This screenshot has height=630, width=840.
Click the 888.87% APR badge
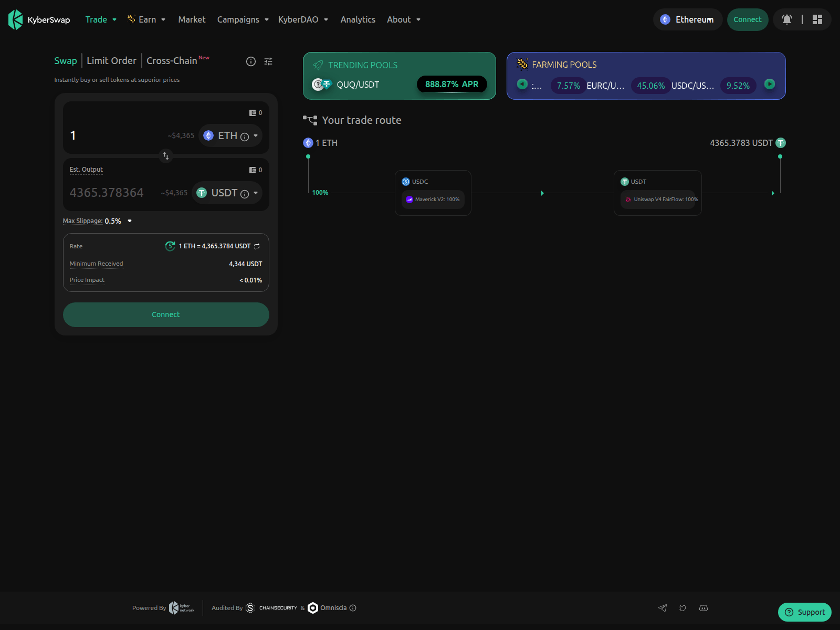click(x=452, y=84)
